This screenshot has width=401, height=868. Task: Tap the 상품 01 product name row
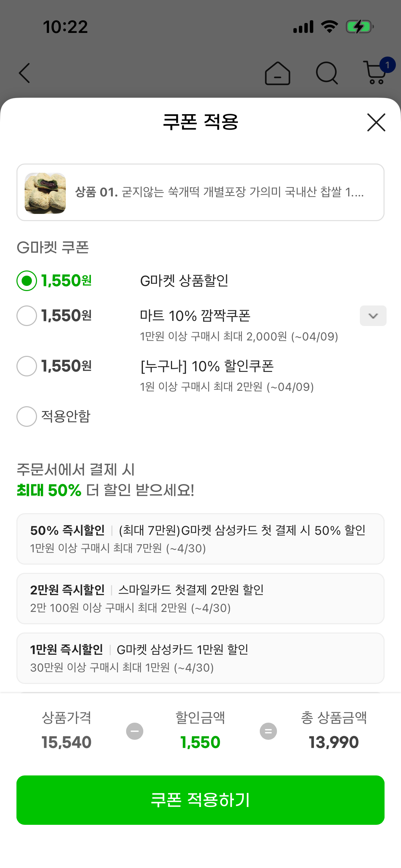click(219, 192)
